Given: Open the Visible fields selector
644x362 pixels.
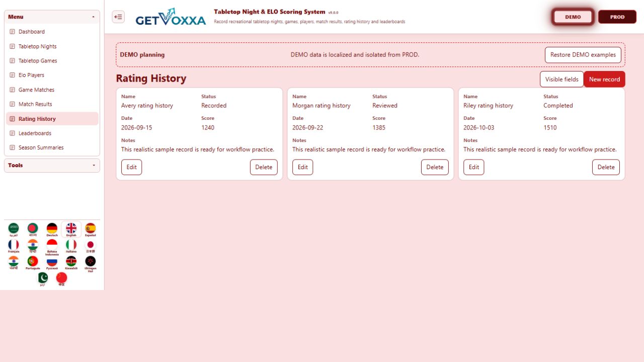Looking at the screenshot, I should [x=561, y=79].
